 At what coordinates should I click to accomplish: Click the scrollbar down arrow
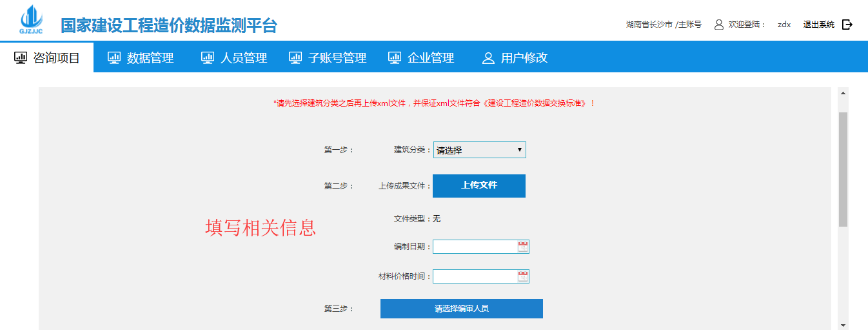843,324
